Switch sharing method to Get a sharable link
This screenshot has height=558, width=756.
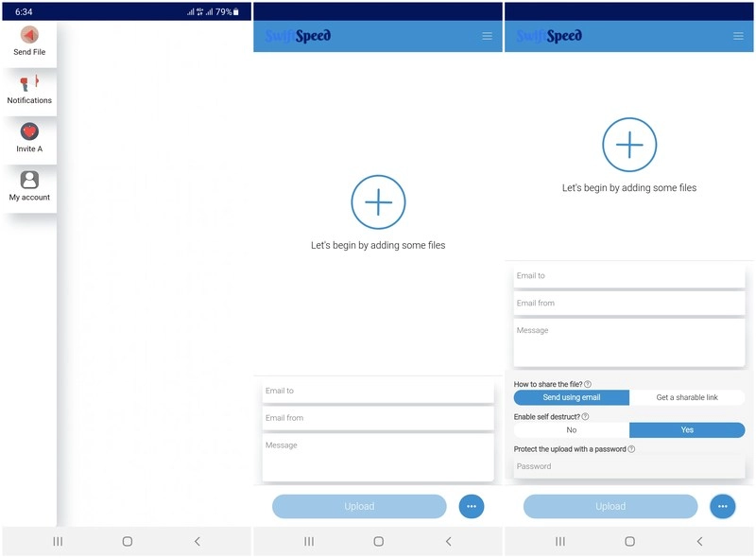pos(687,397)
